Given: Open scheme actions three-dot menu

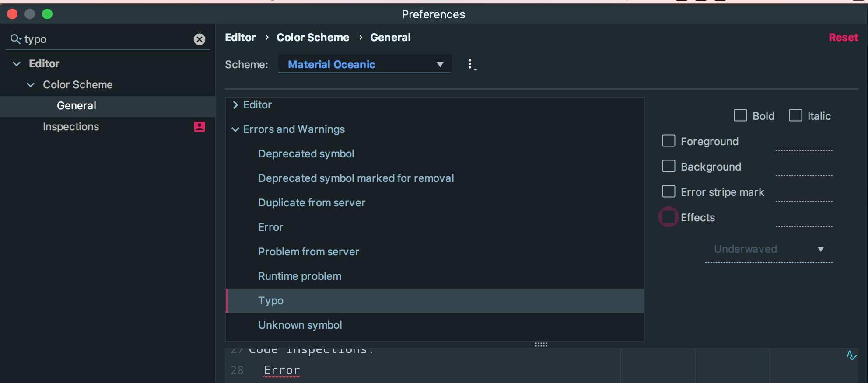Looking at the screenshot, I should 470,64.
